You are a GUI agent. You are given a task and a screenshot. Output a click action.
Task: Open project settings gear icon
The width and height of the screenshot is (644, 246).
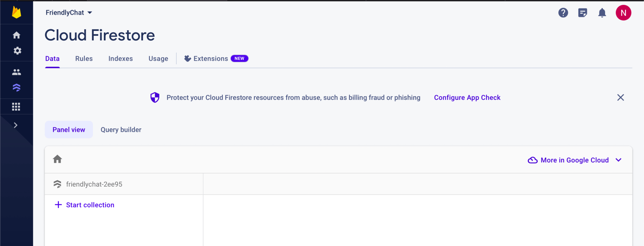click(x=17, y=51)
